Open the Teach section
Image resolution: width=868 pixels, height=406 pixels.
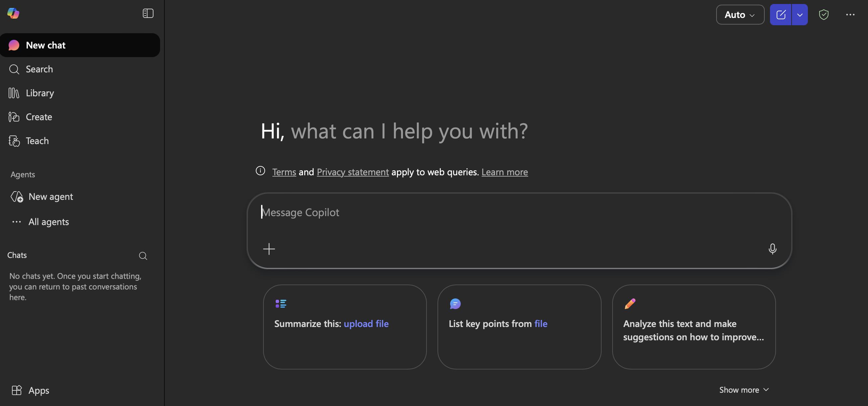click(x=37, y=141)
